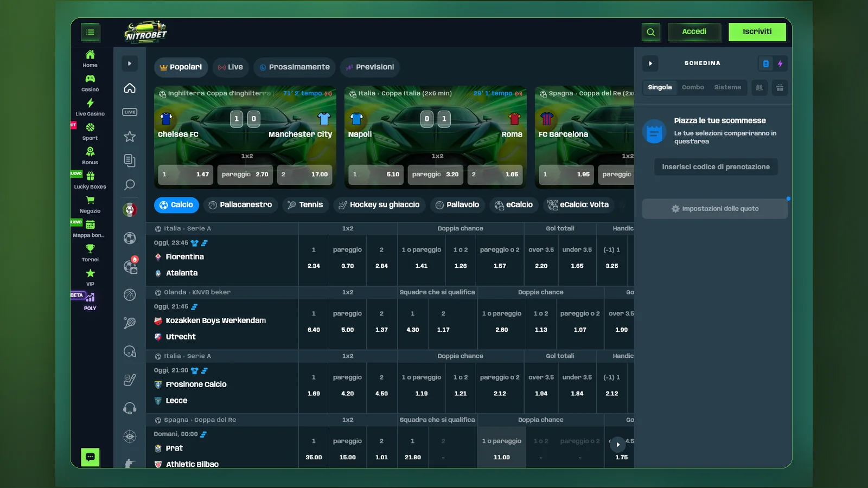Go to Casino in the left navigation
The height and width of the screenshot is (488, 868).
[90, 83]
